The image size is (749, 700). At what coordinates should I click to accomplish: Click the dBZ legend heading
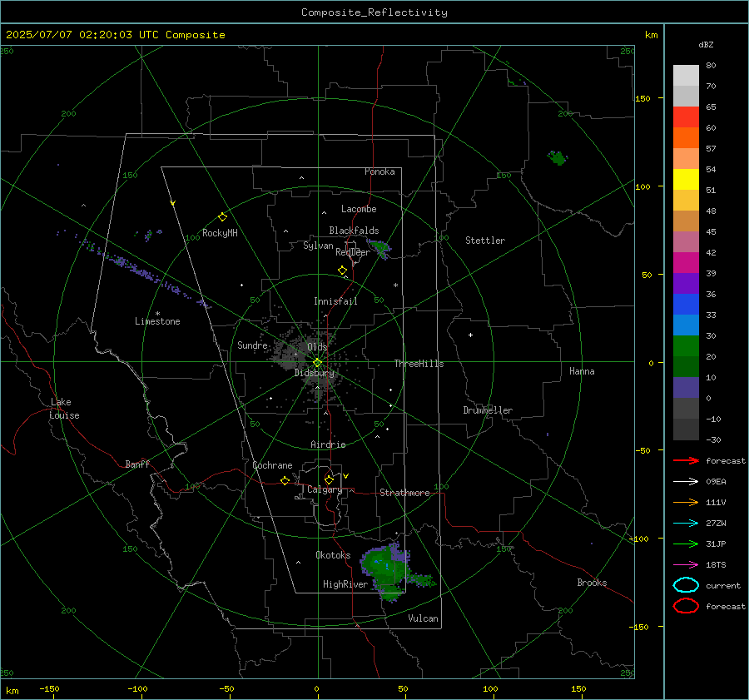click(706, 44)
